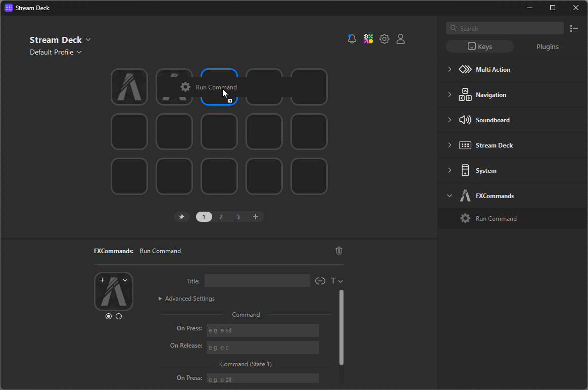Switch to the Keys tab

point(479,46)
